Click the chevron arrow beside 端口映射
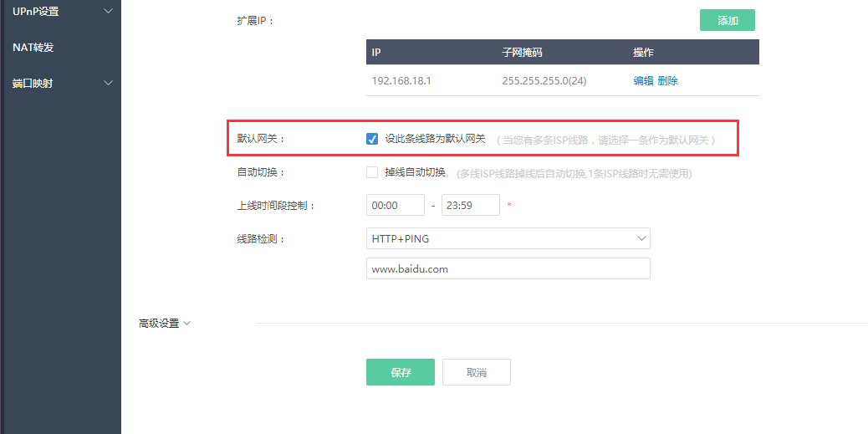868x434 pixels. pyautogui.click(x=109, y=83)
